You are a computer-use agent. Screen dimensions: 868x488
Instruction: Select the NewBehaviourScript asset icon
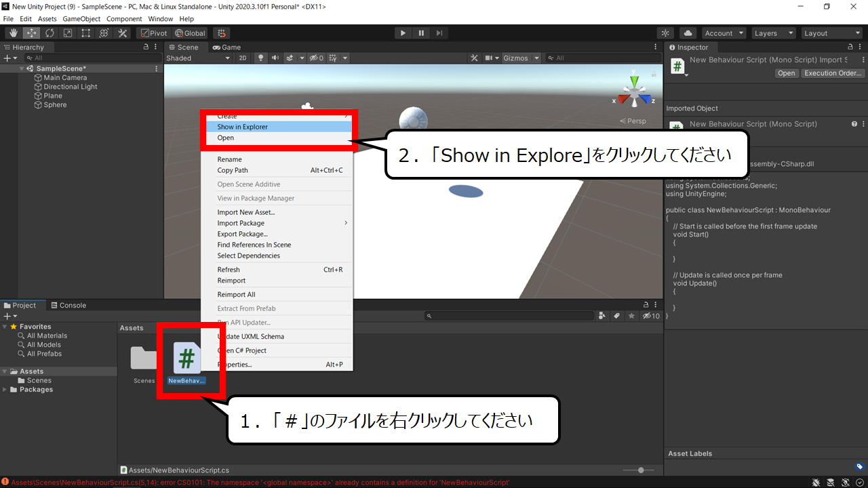click(186, 358)
